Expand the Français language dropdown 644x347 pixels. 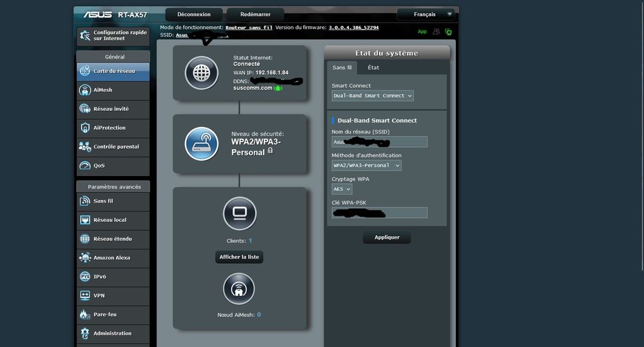(425, 14)
